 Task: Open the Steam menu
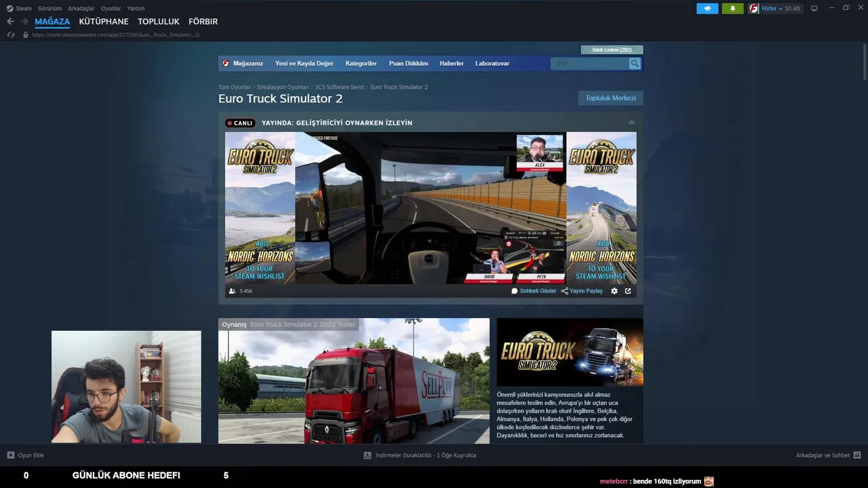tap(23, 8)
